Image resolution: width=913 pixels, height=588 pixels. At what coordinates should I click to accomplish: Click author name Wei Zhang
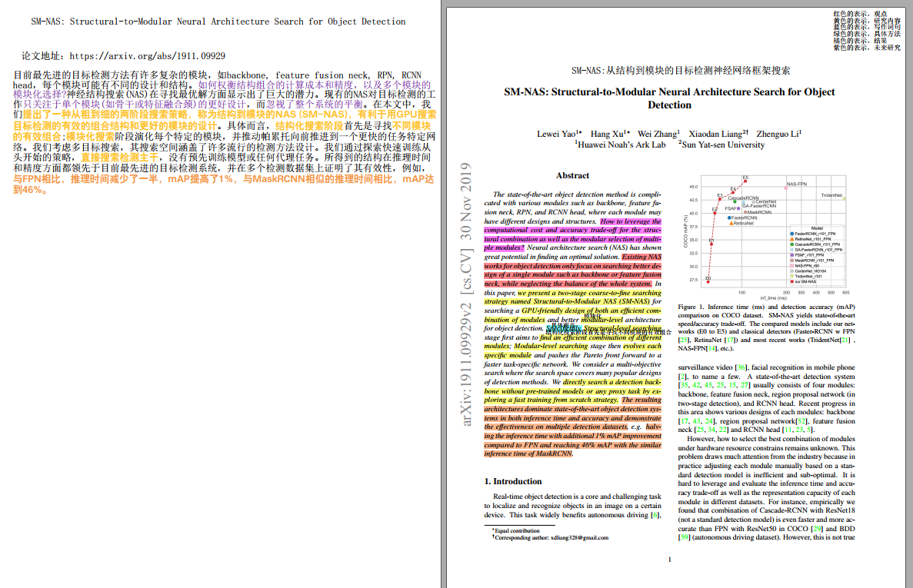(658, 134)
